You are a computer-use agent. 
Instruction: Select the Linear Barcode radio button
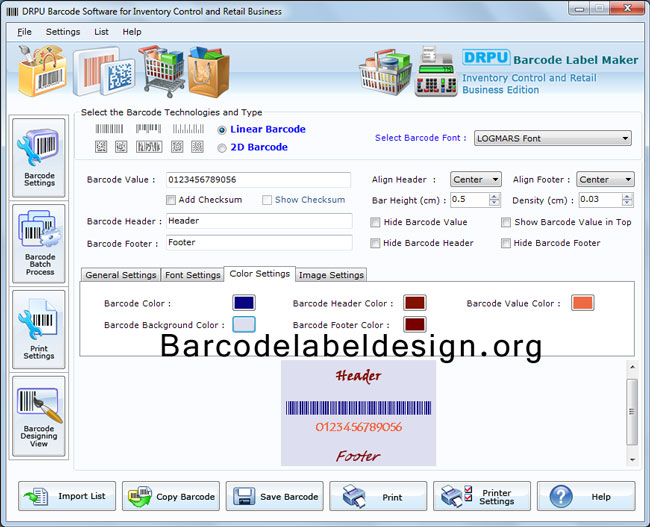(x=222, y=130)
